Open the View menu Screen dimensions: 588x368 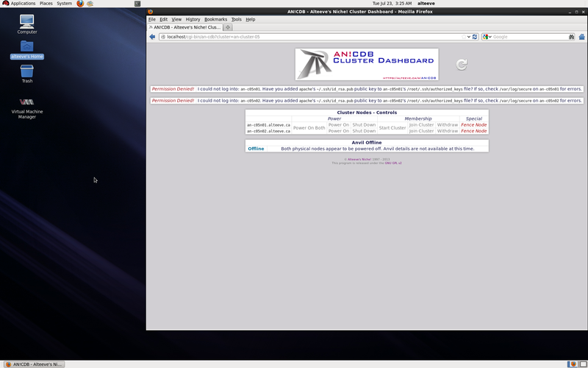[x=176, y=19]
